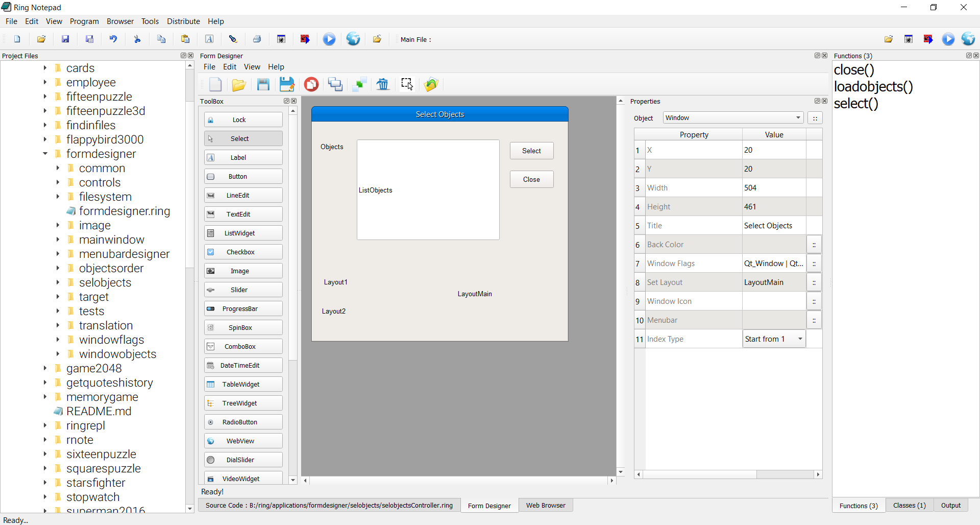This screenshot has width=980, height=525.
Task: Click the Select button in the form
Action: 531,151
